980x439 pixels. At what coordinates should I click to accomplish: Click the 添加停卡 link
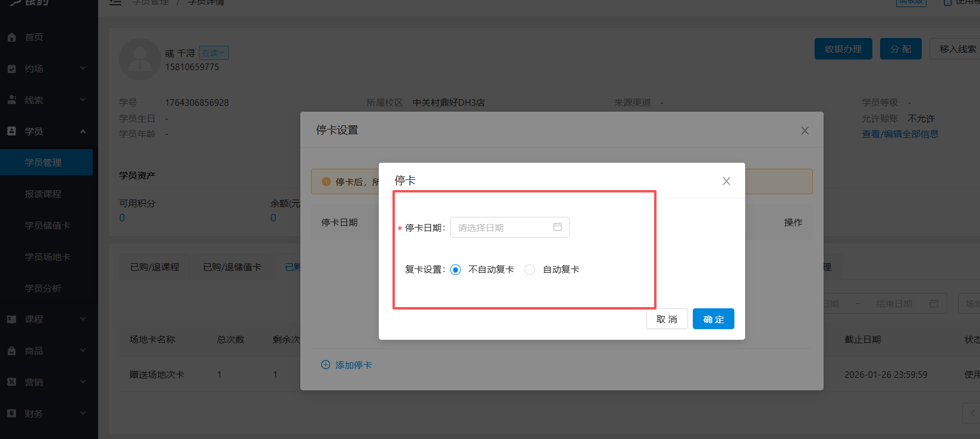point(353,365)
